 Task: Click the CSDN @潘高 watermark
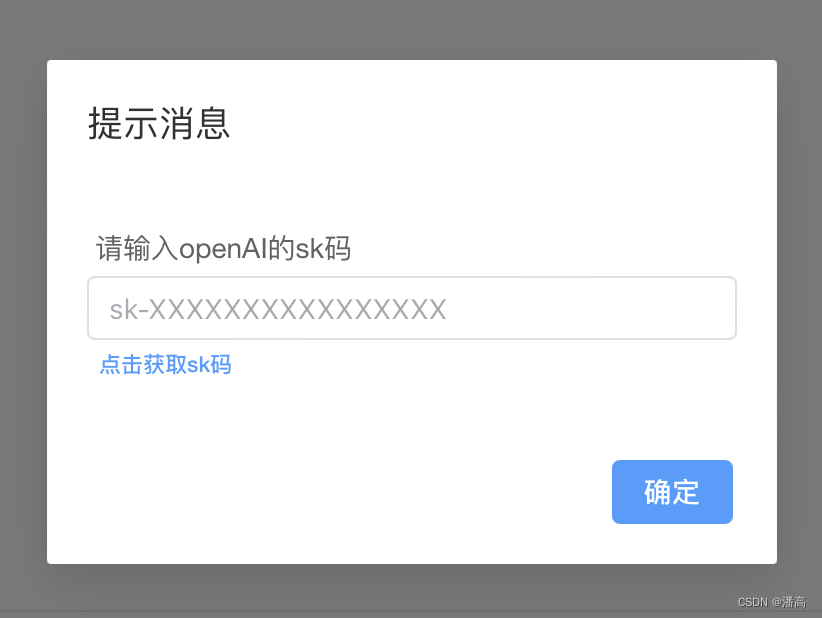pyautogui.click(x=772, y=602)
